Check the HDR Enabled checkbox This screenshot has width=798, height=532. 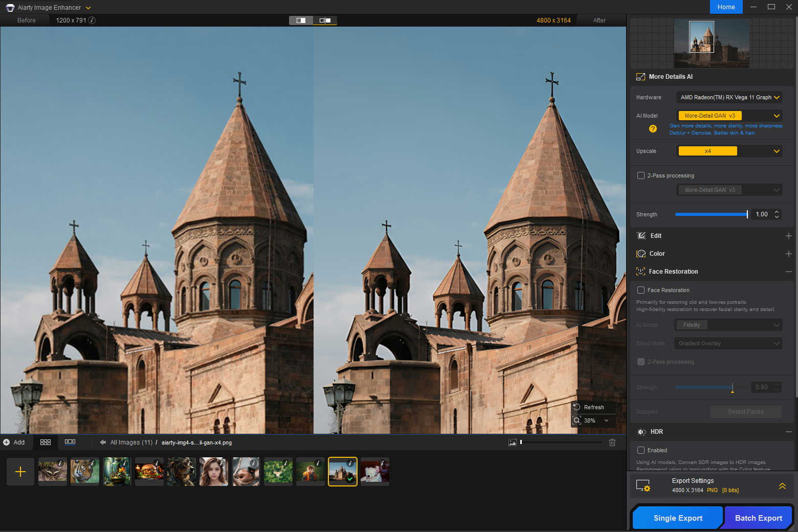click(641, 450)
